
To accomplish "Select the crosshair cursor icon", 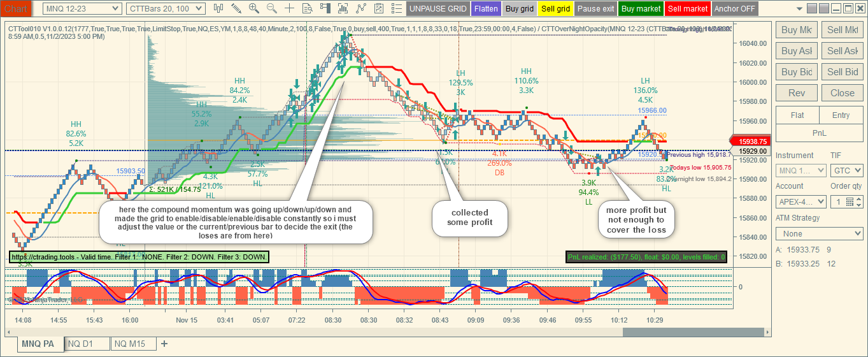I will (290, 8).
